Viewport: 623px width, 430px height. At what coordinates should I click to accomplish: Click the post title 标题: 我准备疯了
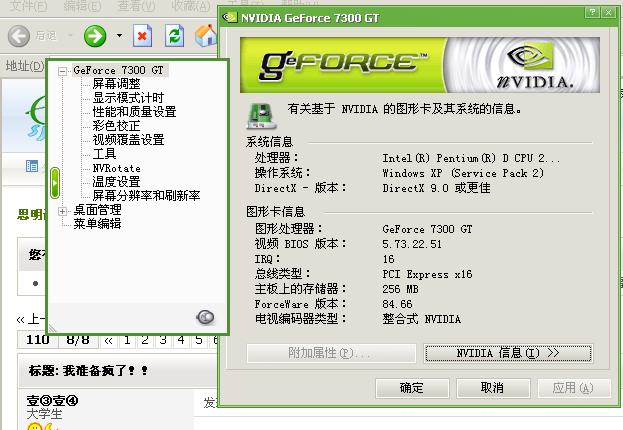coord(88,371)
